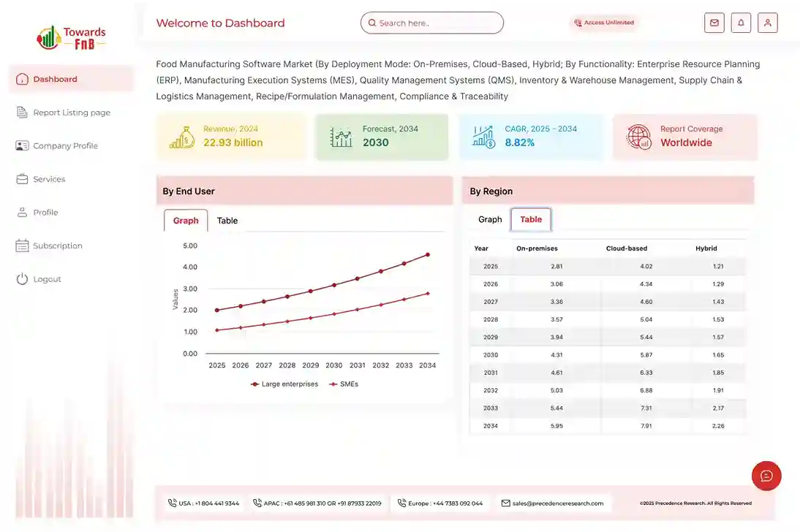
Task: Go to Company Profile in sidebar
Action: tap(65, 146)
